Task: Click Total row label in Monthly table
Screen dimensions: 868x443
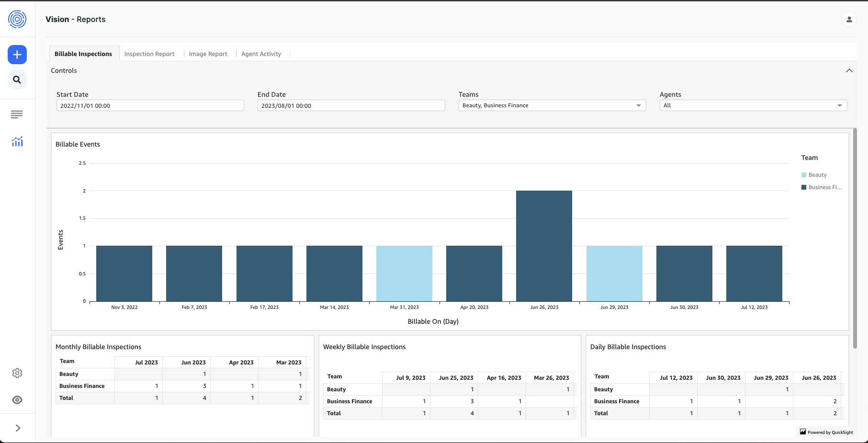Action: pyautogui.click(x=66, y=398)
